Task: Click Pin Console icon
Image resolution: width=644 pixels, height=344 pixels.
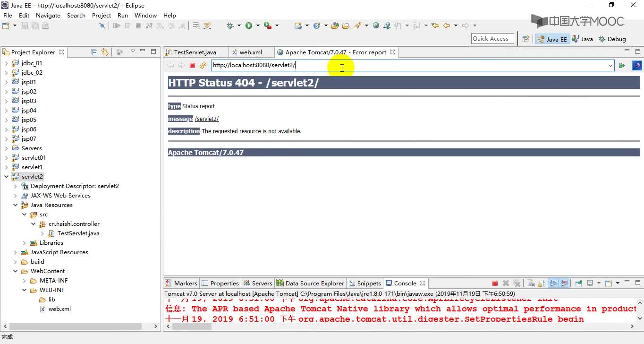Action: (x=578, y=283)
